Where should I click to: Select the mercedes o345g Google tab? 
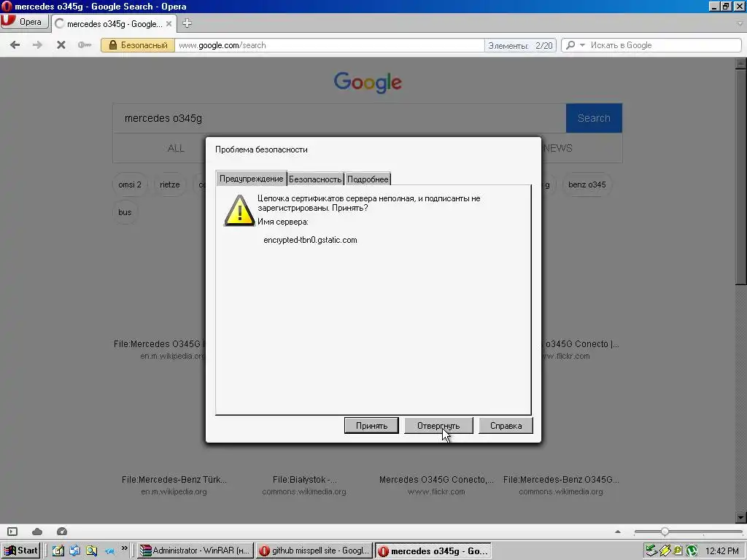click(x=113, y=24)
